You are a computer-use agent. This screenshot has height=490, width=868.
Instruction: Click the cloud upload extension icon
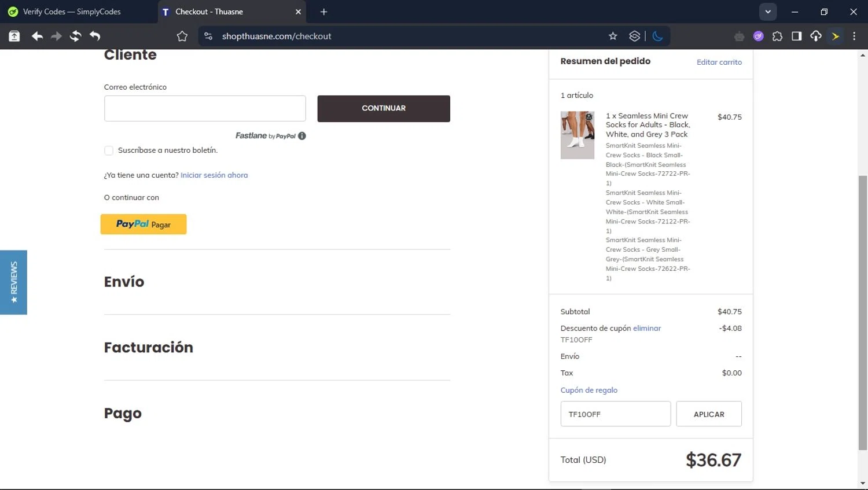click(x=816, y=36)
